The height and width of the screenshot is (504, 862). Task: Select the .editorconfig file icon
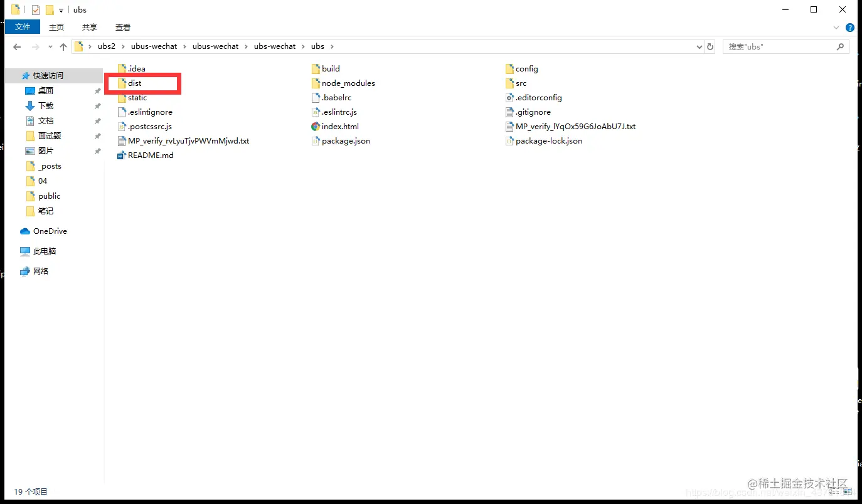coord(509,97)
